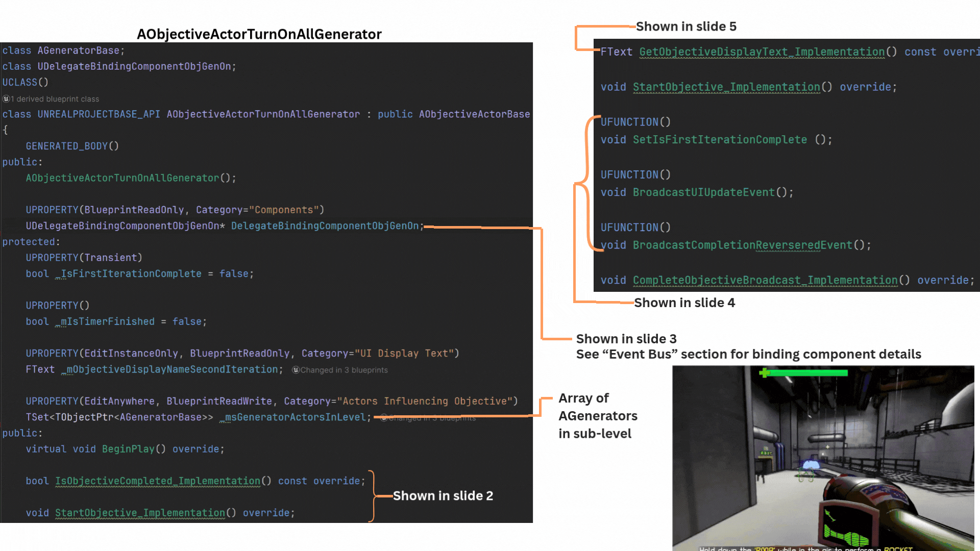
Task: Click CompleteObjectiveBroadcast_Implementation function name
Action: tap(765, 280)
